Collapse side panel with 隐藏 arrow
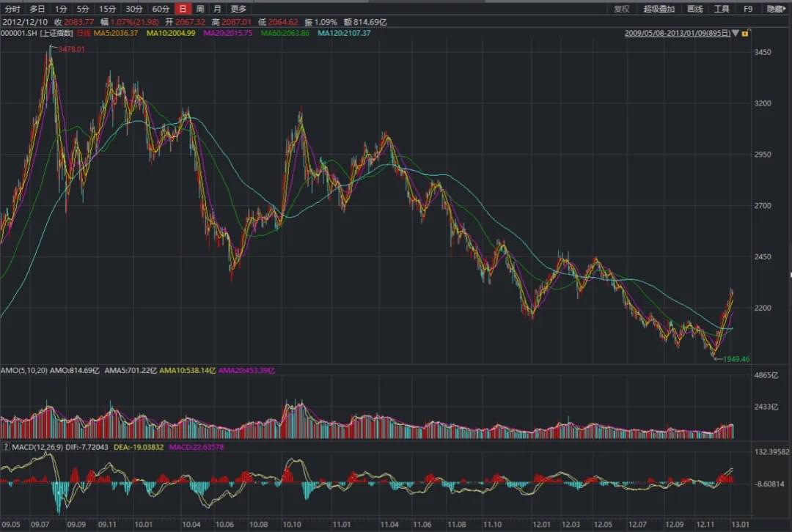Image resolution: width=792 pixels, height=532 pixels. 777,9
